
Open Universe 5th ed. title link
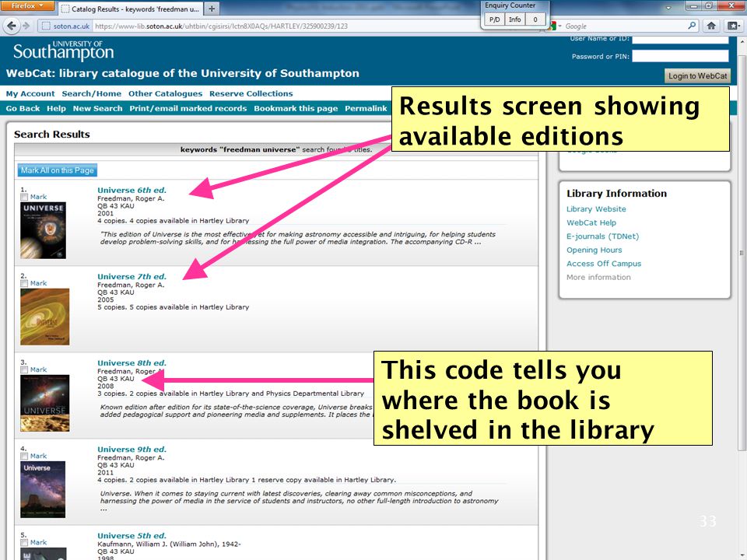[x=132, y=536]
